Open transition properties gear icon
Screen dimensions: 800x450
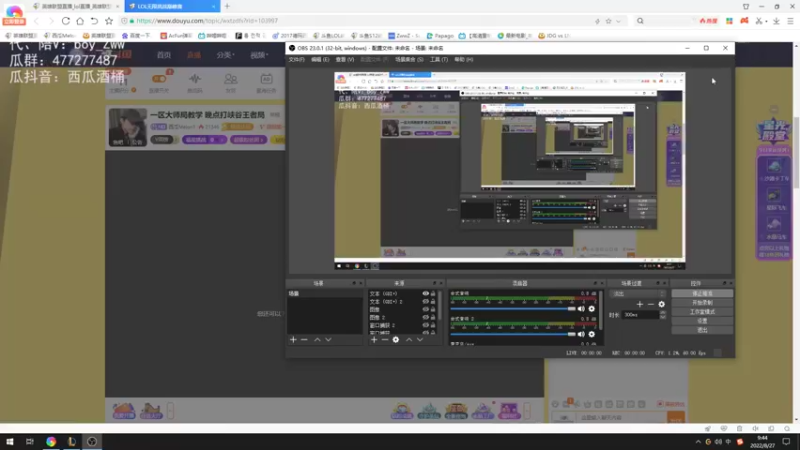(662, 304)
